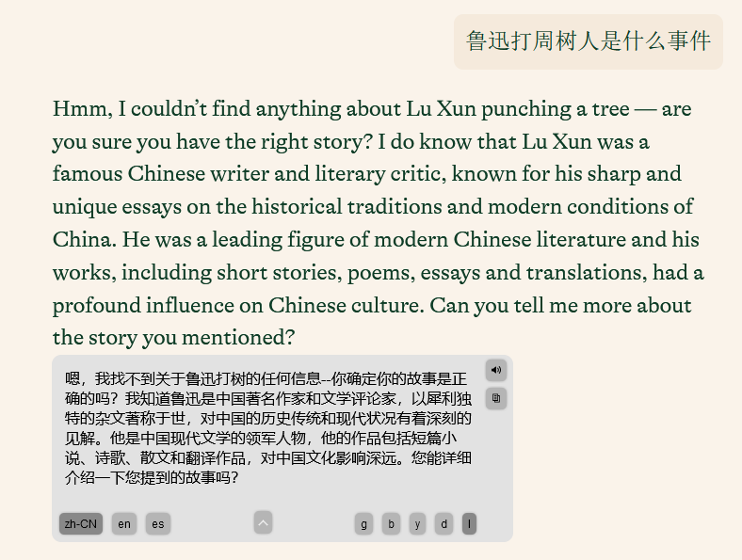Click the last Chinese line ending with '故事吗?'
The image size is (742, 560).
(152, 478)
